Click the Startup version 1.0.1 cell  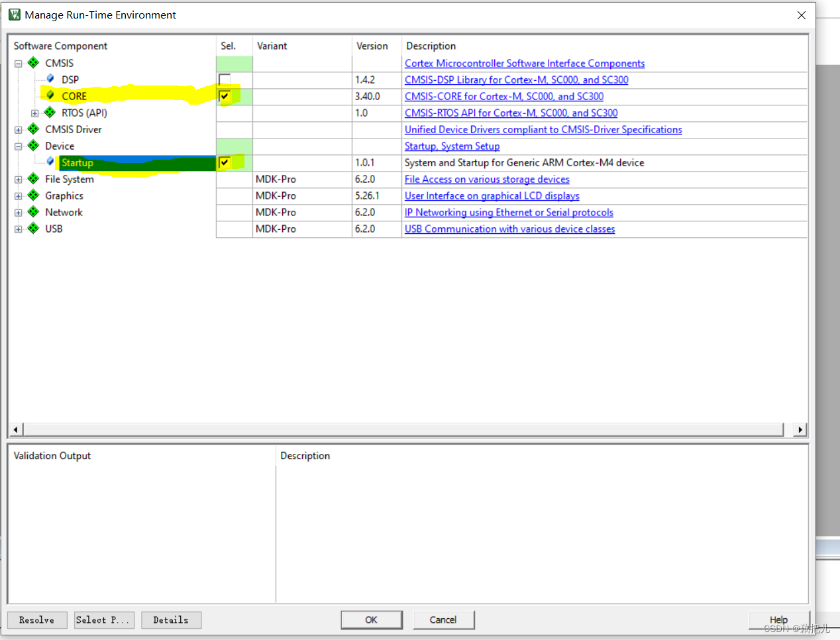click(x=377, y=162)
